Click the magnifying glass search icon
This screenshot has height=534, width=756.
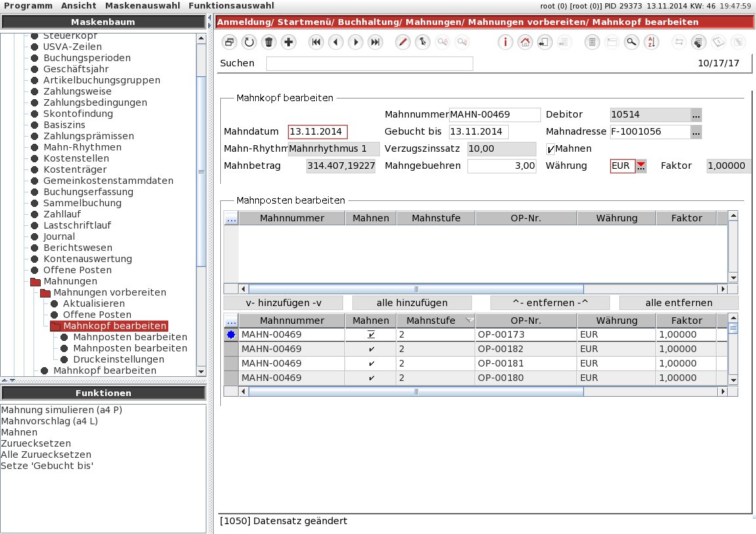tap(631, 43)
